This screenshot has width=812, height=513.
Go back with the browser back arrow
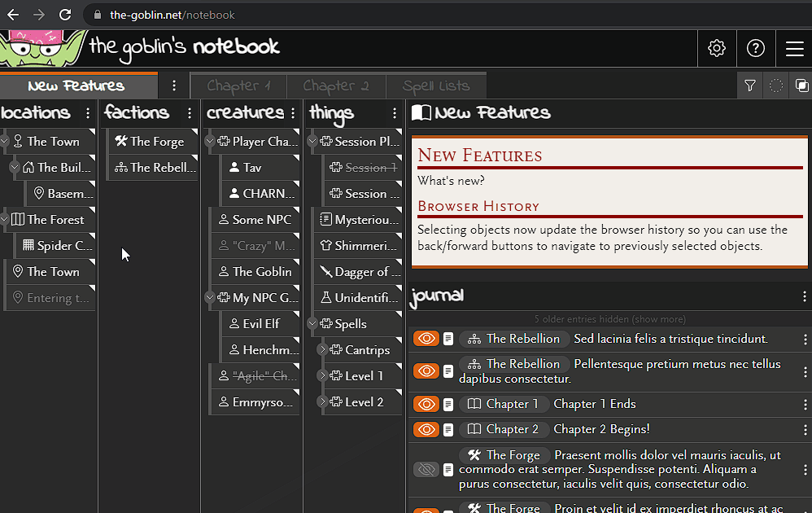(x=13, y=15)
